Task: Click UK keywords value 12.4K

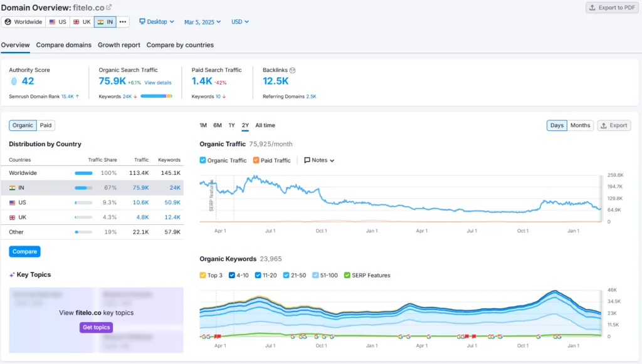Action: [172, 217]
